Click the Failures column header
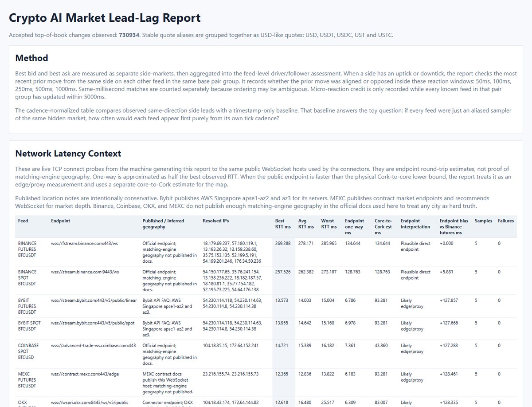 (506, 221)
